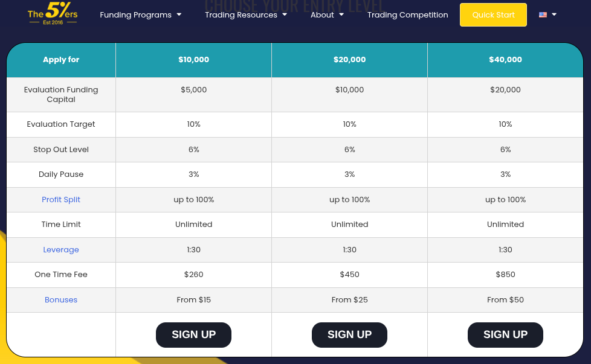Expand the language selector caret
The width and height of the screenshot is (591, 364).
pyautogui.click(x=554, y=14)
